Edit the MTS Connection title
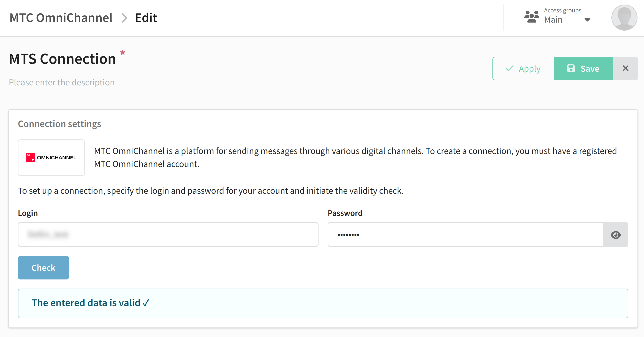 tap(63, 59)
